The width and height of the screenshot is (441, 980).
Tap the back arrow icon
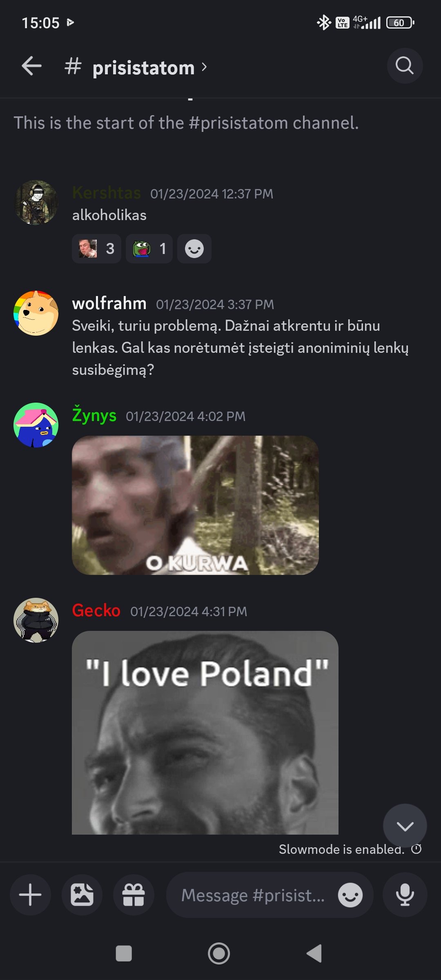pyautogui.click(x=31, y=66)
